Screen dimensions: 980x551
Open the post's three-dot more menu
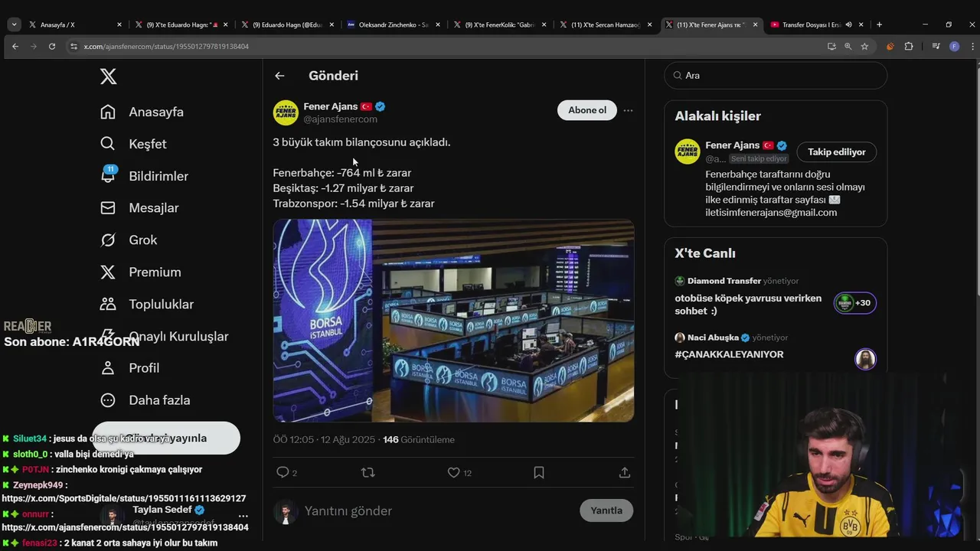[x=628, y=110]
